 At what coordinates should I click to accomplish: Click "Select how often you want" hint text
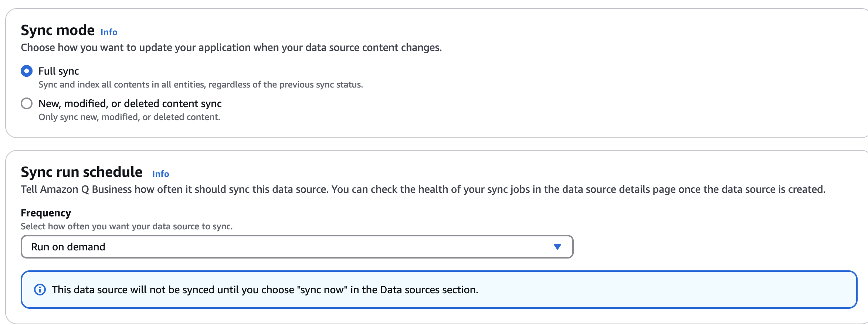coord(126,226)
